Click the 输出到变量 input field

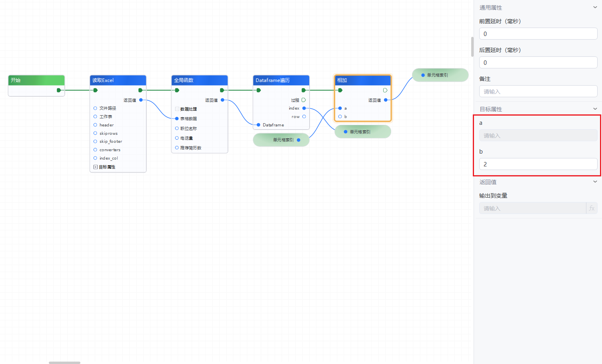(x=532, y=208)
